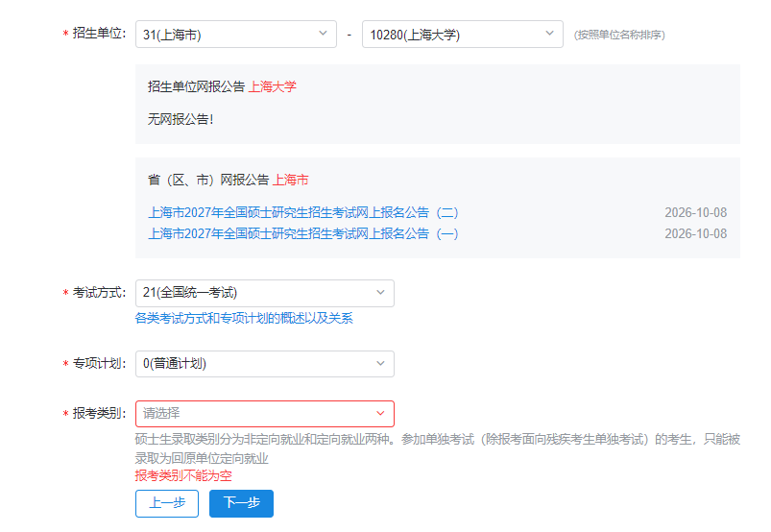The width and height of the screenshot is (771, 532).
Task: Click the 专项计划 label
Action: point(99,363)
